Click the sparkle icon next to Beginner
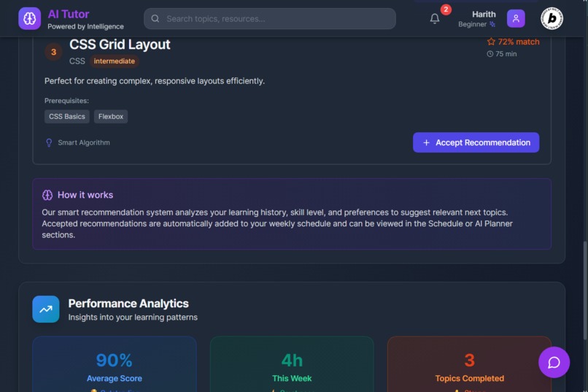Screen dimensions: 588x392 (x=492, y=24)
